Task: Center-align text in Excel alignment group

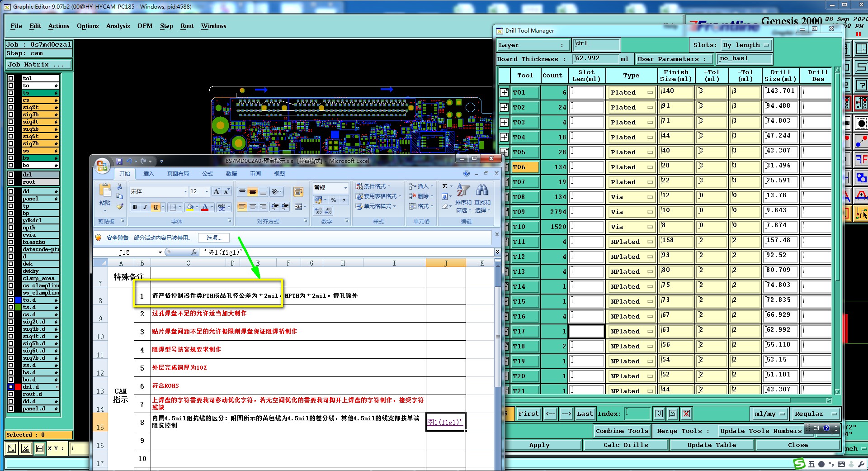Action: click(253, 207)
